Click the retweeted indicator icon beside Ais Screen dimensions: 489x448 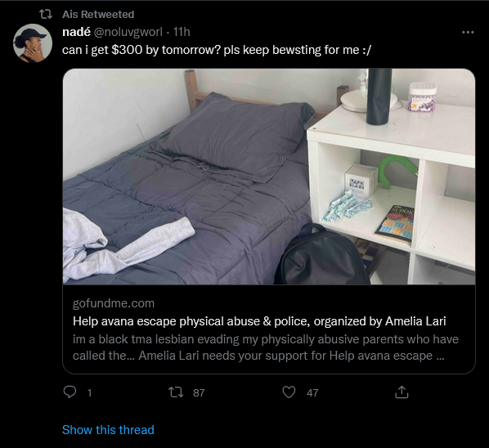(46, 14)
